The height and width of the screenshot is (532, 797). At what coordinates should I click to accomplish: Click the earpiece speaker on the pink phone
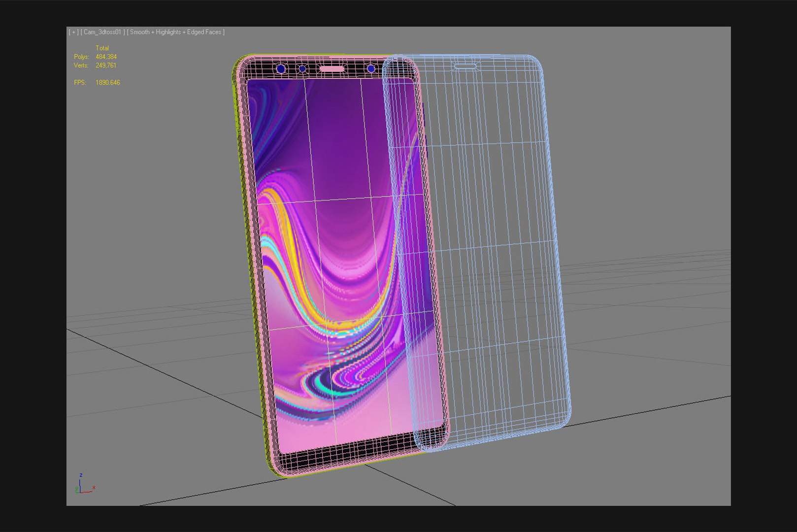coord(332,68)
